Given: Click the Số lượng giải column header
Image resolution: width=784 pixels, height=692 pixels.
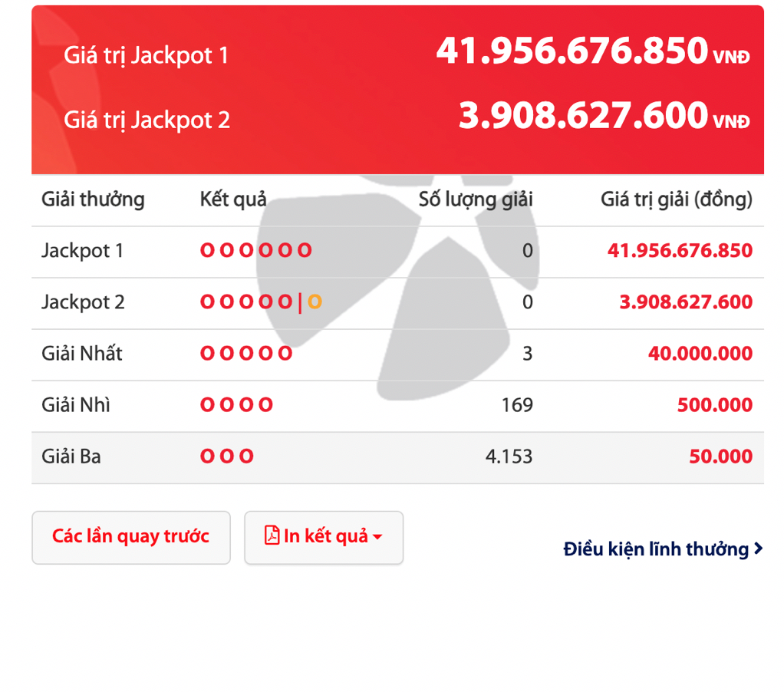Looking at the screenshot, I should [476, 199].
